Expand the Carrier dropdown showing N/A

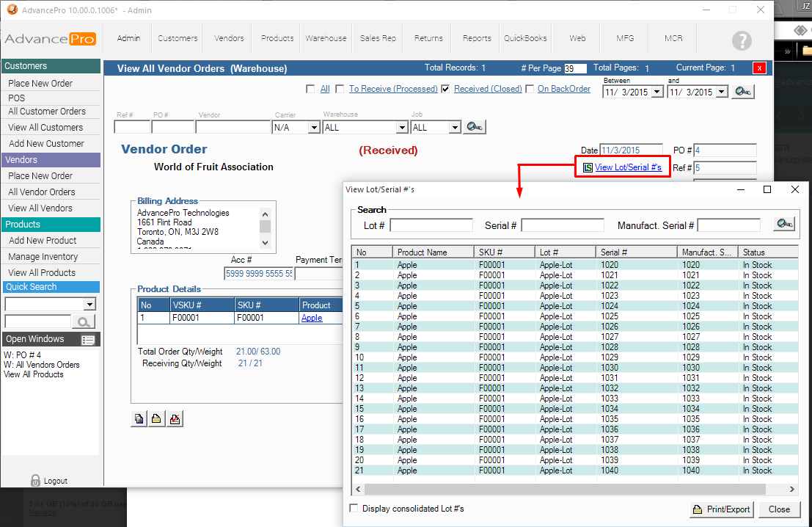point(314,128)
